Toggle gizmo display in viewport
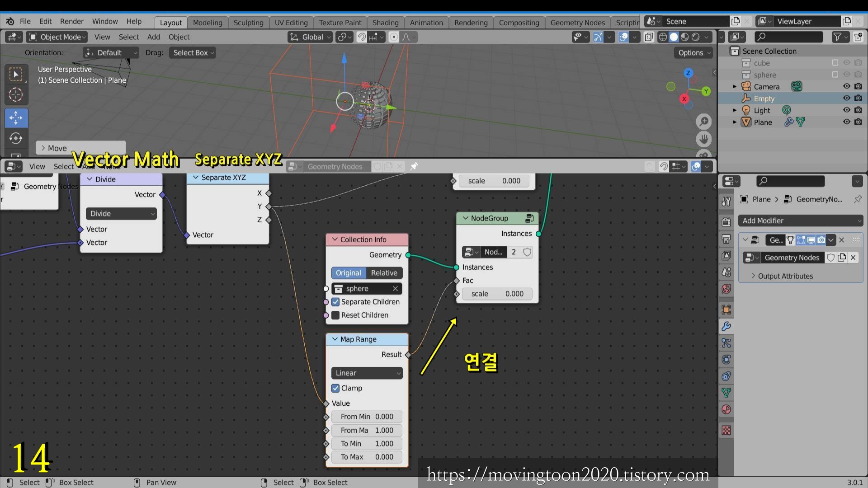 [x=598, y=37]
